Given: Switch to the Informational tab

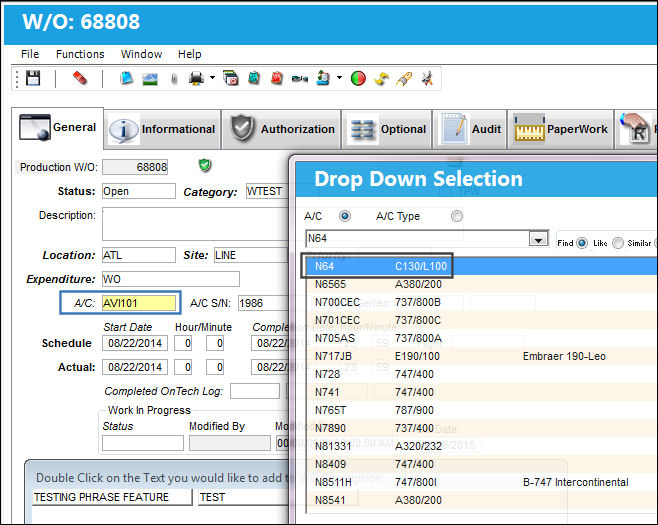Looking at the screenshot, I should click(162, 129).
